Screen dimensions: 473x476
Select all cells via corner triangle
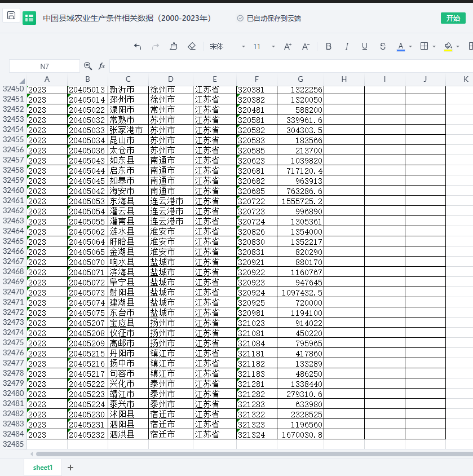click(21, 81)
